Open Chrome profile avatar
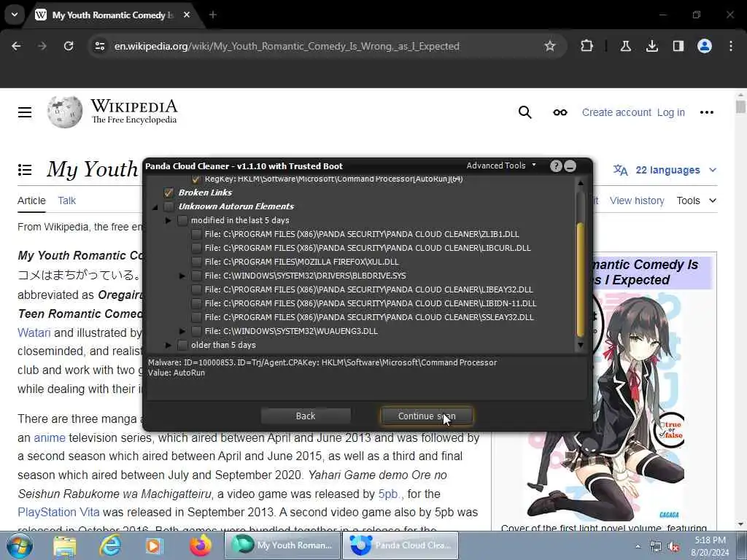This screenshot has height=560, width=747. [705, 46]
